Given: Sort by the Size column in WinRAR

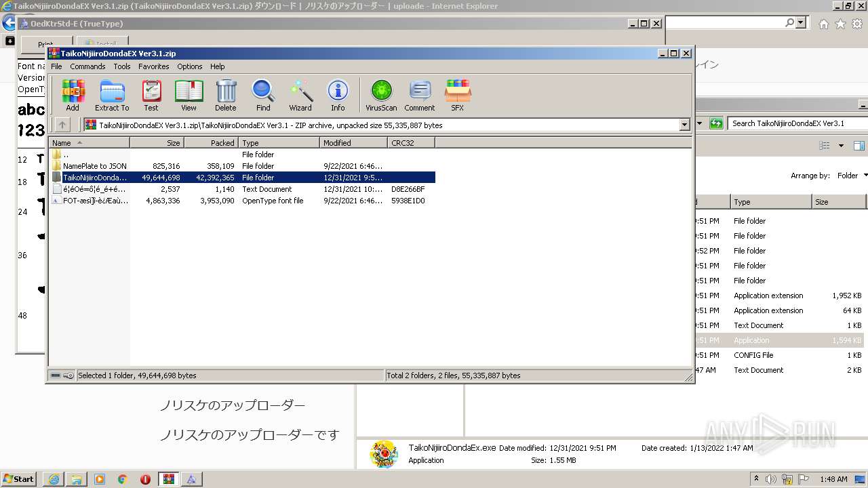Looking at the screenshot, I should [157, 143].
